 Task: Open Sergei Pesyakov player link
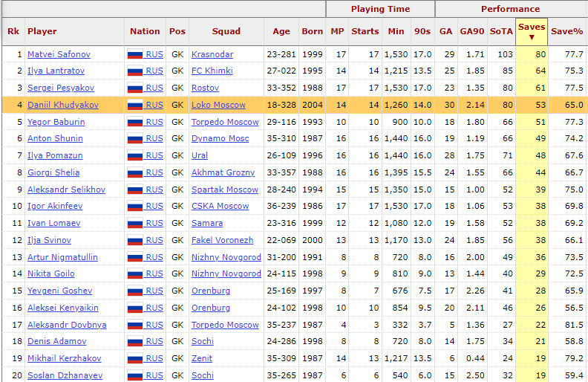point(61,88)
